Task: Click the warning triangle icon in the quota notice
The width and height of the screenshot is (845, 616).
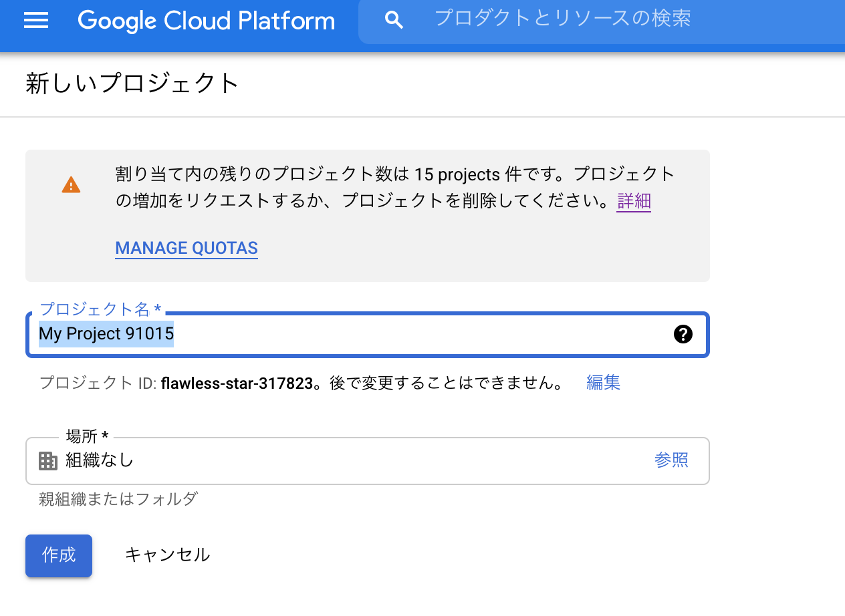Action: (x=71, y=185)
